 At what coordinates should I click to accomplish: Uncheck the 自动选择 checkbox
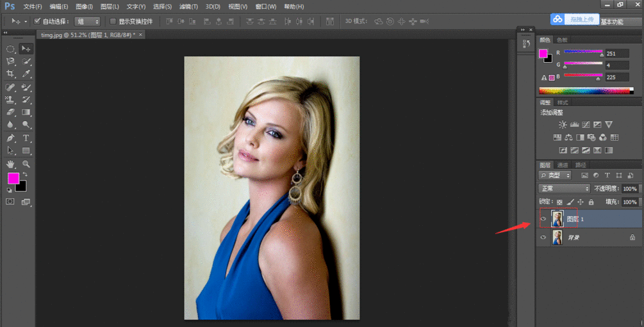click(37, 21)
